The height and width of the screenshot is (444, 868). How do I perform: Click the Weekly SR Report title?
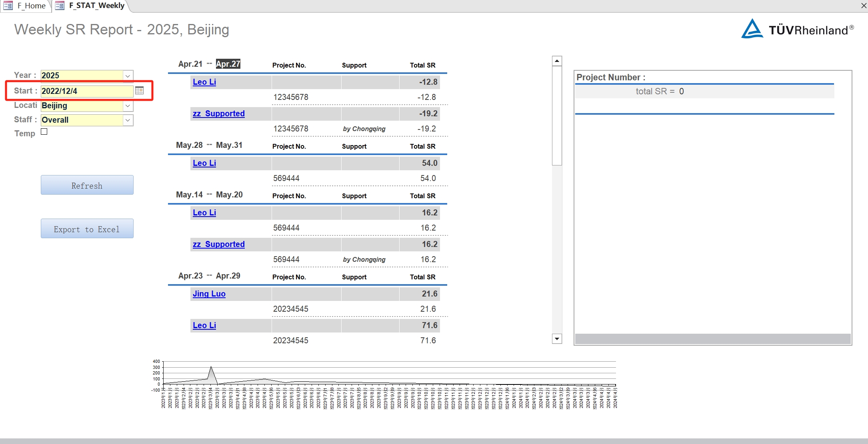coord(122,30)
